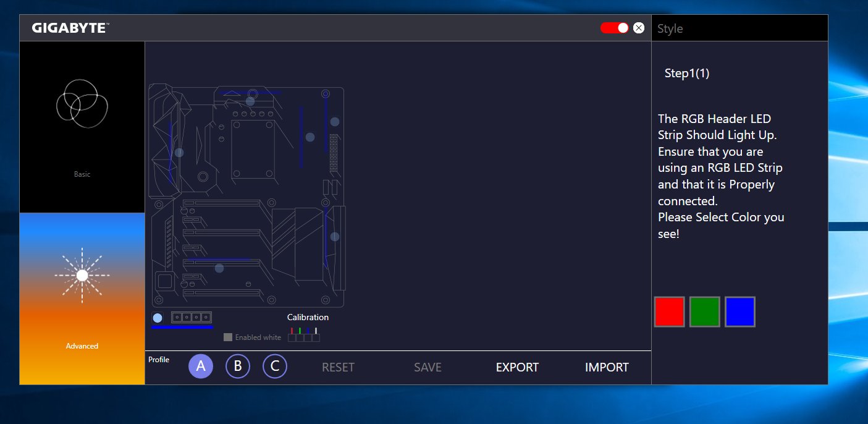Select the green color swatch in Style panel
This screenshot has height=424, width=868.
[x=704, y=312]
